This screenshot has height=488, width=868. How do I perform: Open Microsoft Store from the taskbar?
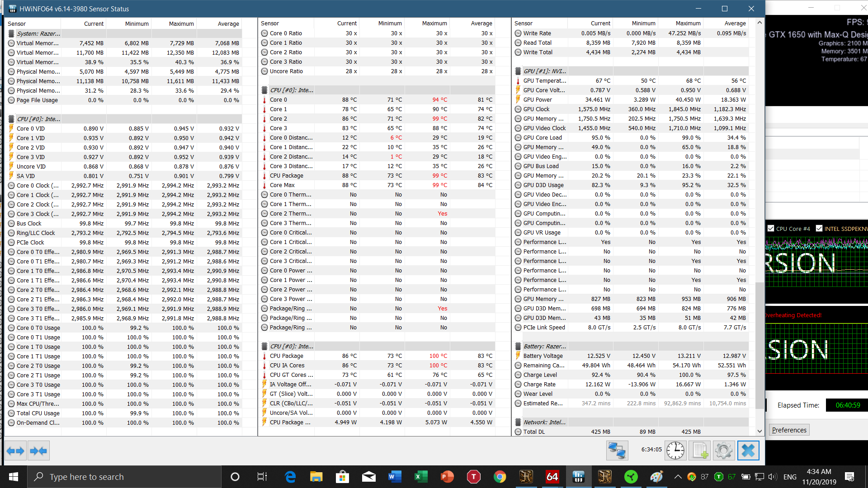coord(342,477)
